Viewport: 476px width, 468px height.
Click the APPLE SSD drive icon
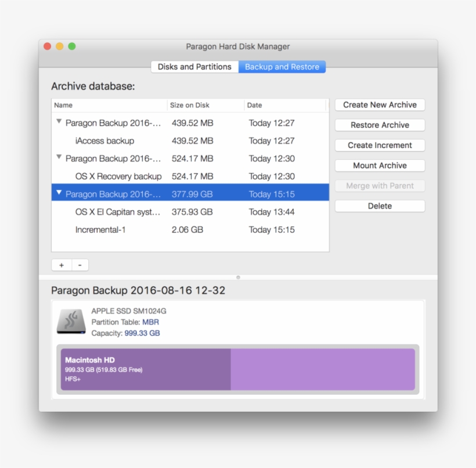(x=71, y=321)
